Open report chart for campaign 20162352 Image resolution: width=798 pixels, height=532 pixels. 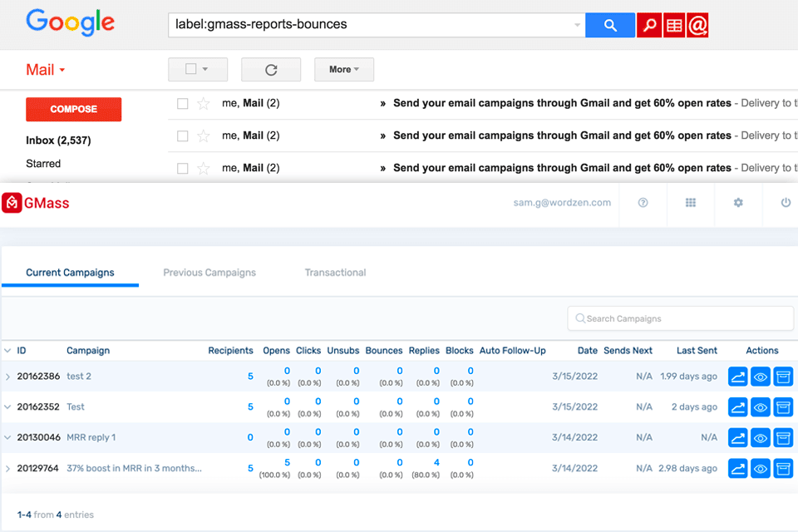(x=737, y=407)
